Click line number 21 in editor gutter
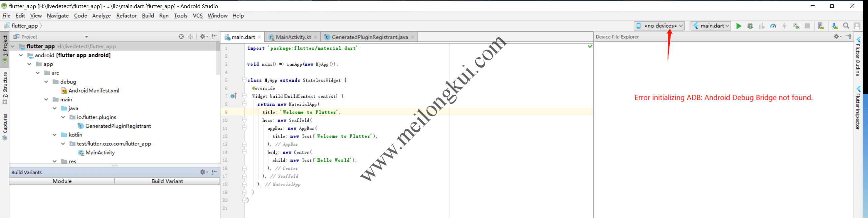This screenshot has height=218, width=868. (225, 208)
